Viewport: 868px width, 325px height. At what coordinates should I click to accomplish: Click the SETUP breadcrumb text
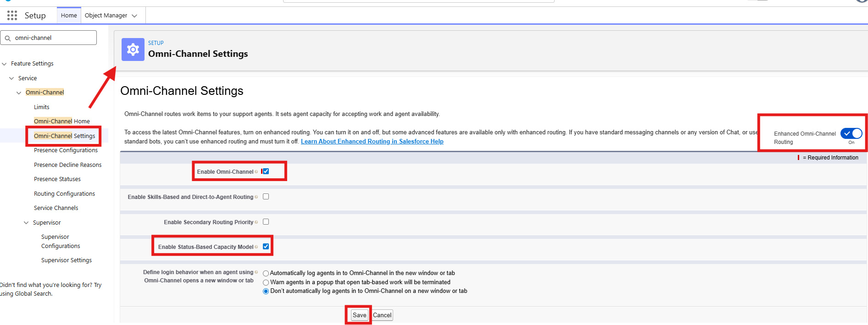tap(156, 43)
